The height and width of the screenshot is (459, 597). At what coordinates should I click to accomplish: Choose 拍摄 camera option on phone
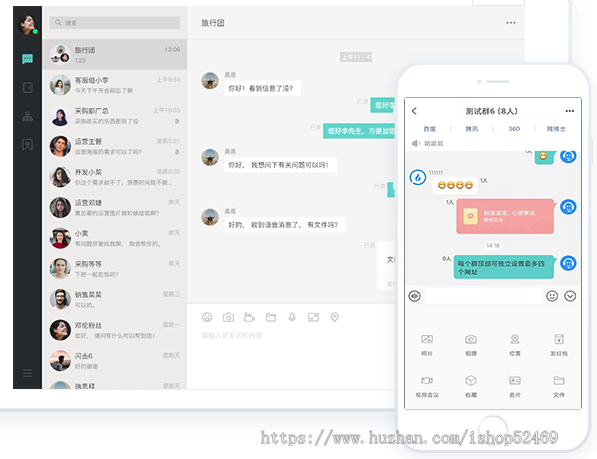[471, 345]
